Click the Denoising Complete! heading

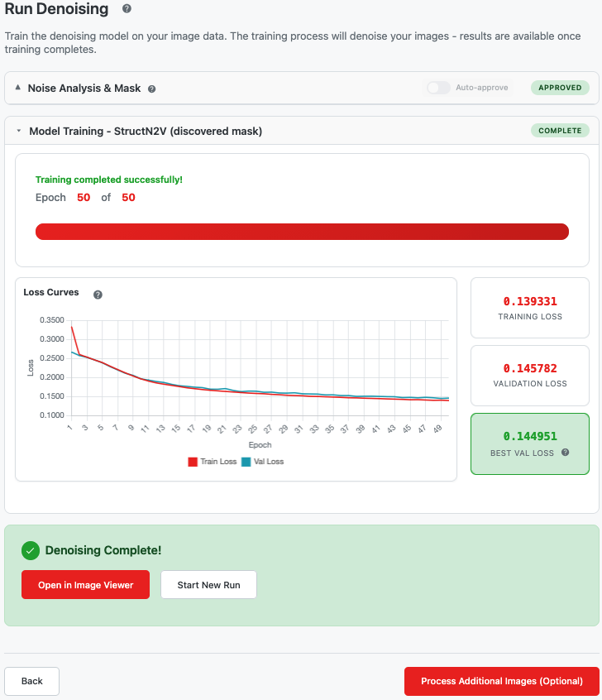[103, 550]
